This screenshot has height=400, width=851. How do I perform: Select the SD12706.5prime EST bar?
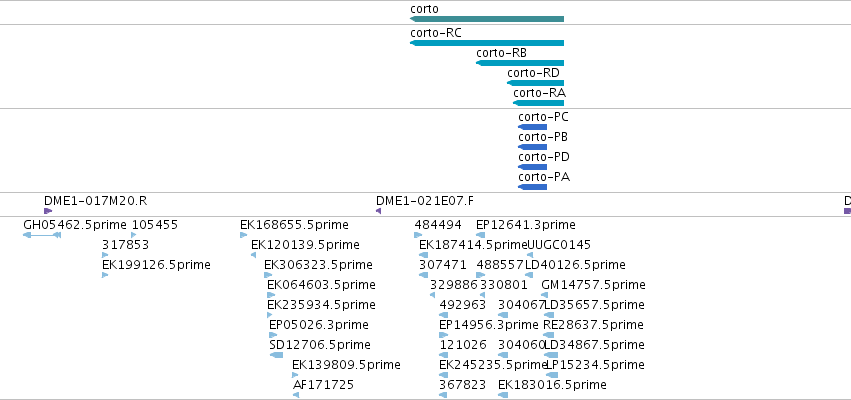click(x=276, y=355)
